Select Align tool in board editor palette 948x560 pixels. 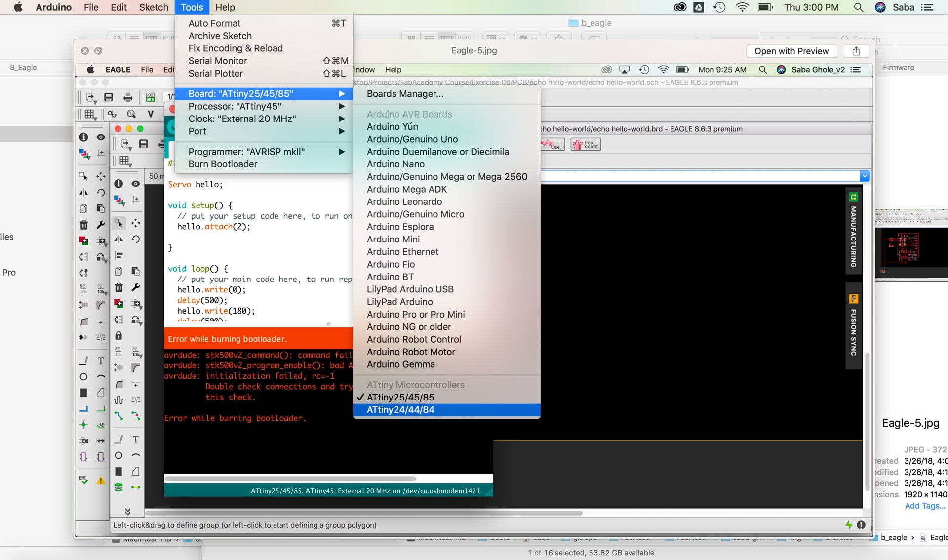coord(119,255)
